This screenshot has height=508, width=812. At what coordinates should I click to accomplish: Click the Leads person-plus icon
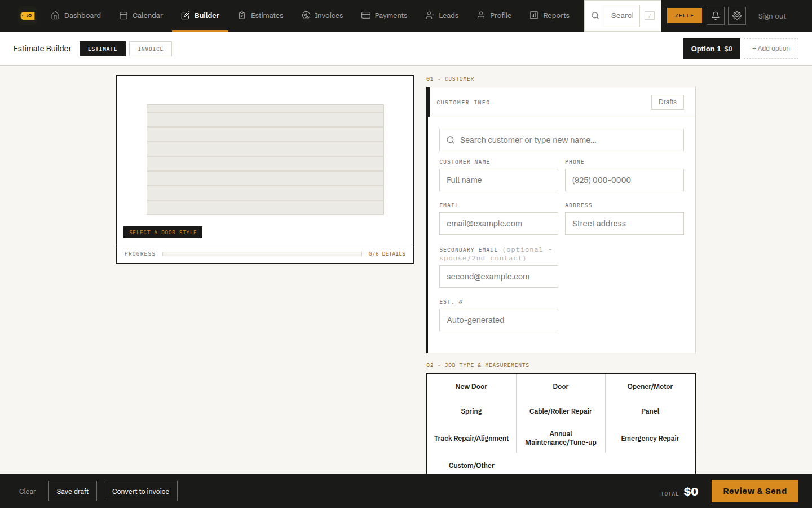tap(430, 15)
